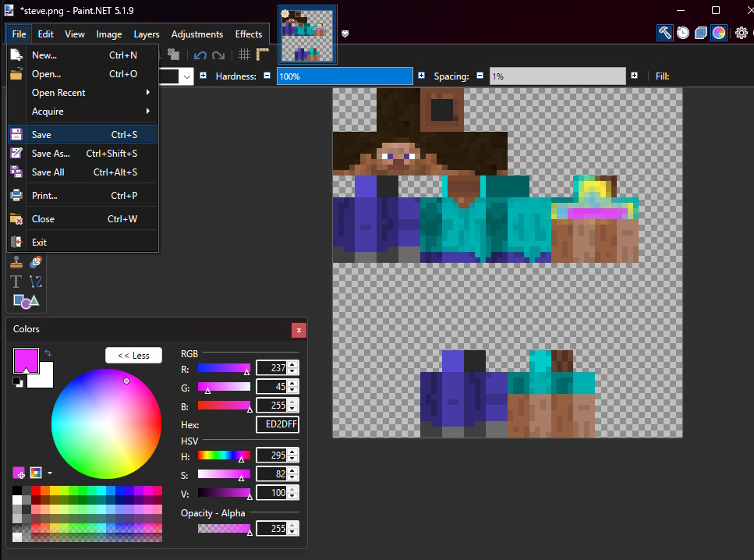Select the Text tool

pyautogui.click(x=16, y=282)
